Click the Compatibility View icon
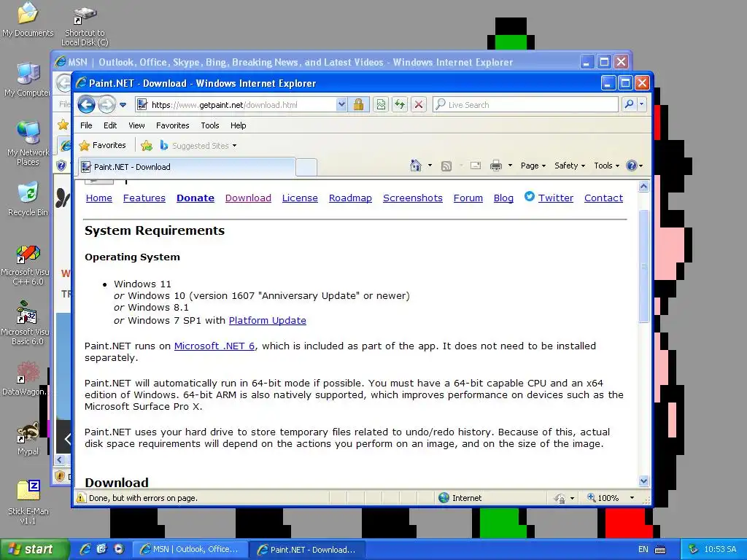 [381, 105]
